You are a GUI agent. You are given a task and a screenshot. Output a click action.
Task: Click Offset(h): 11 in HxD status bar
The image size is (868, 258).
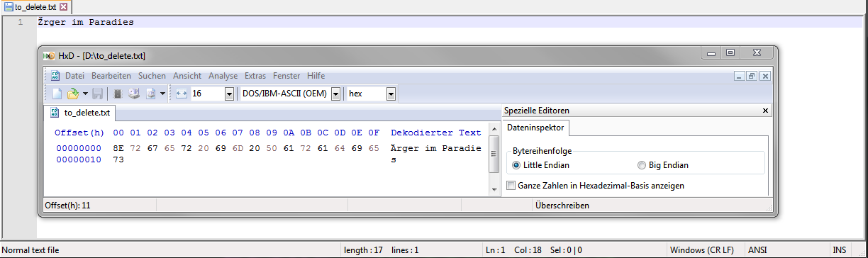[67, 206]
